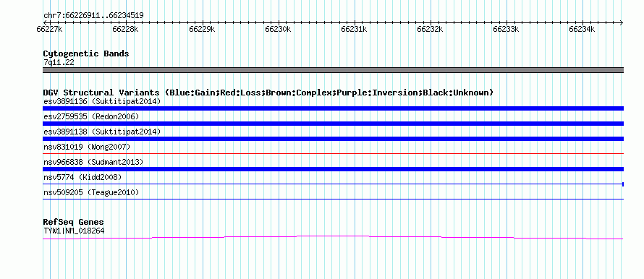The image size is (644, 279).
Task: Select the Cytogenetic Bands track title
Action: 86,53
